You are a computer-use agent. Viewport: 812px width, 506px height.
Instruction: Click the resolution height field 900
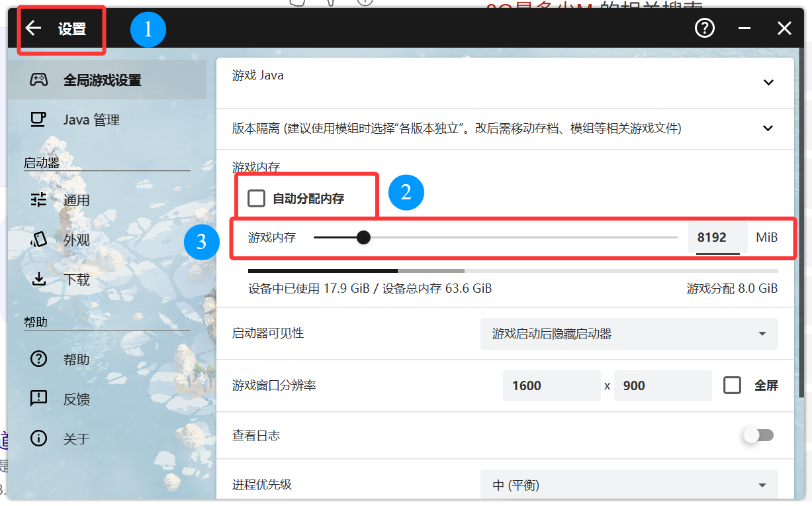662,385
